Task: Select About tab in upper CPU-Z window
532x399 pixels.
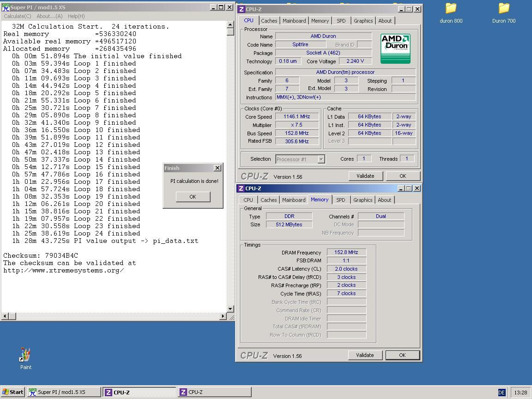Action: tap(385, 21)
